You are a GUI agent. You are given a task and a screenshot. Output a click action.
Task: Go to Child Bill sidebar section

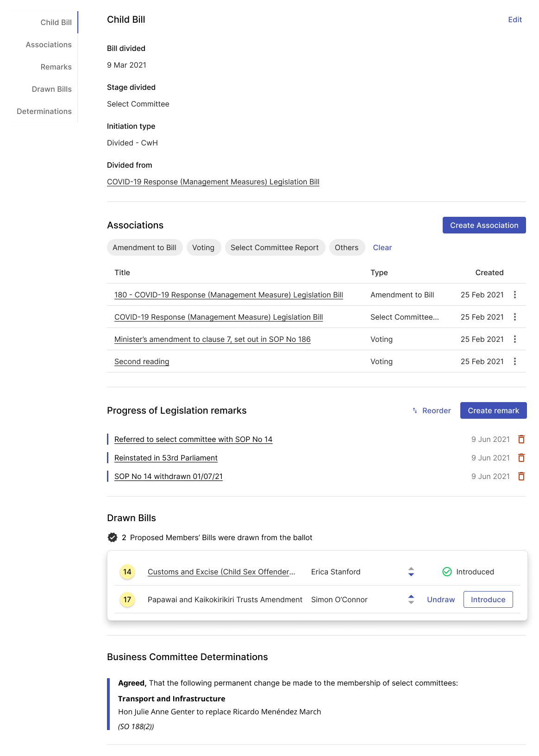[56, 22]
